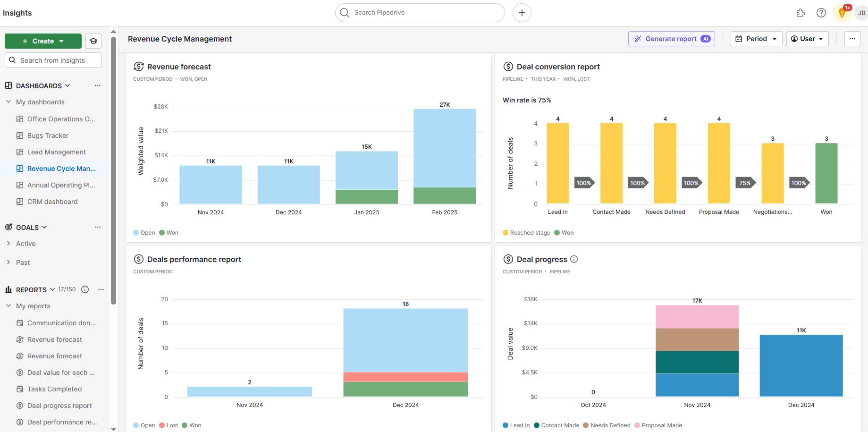Toggle the Lost legend in Deals performance
The image size is (868, 432).
coord(169,425)
